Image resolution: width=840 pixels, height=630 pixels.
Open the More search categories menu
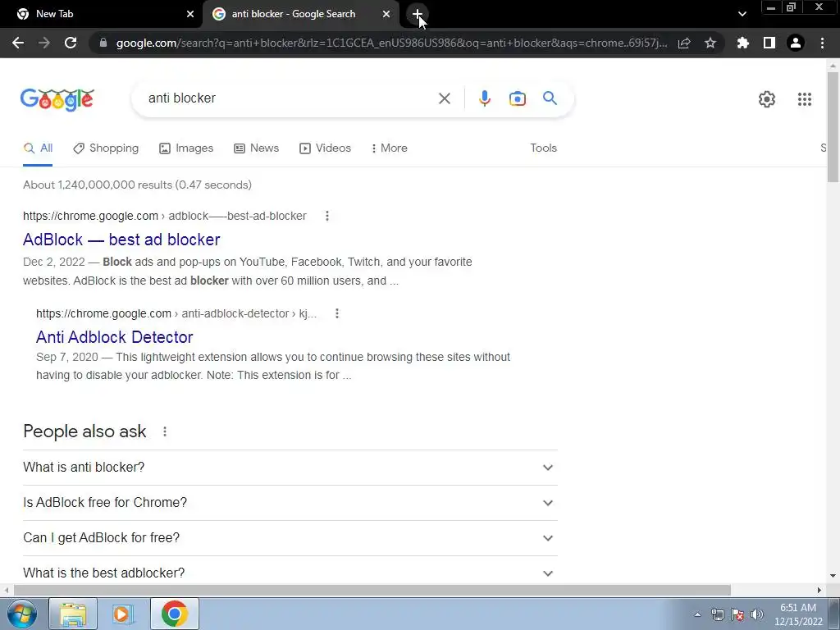[390, 148]
